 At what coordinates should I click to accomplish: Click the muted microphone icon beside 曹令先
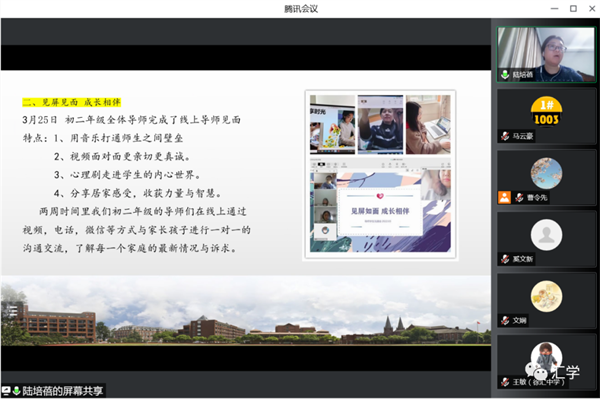(519, 197)
